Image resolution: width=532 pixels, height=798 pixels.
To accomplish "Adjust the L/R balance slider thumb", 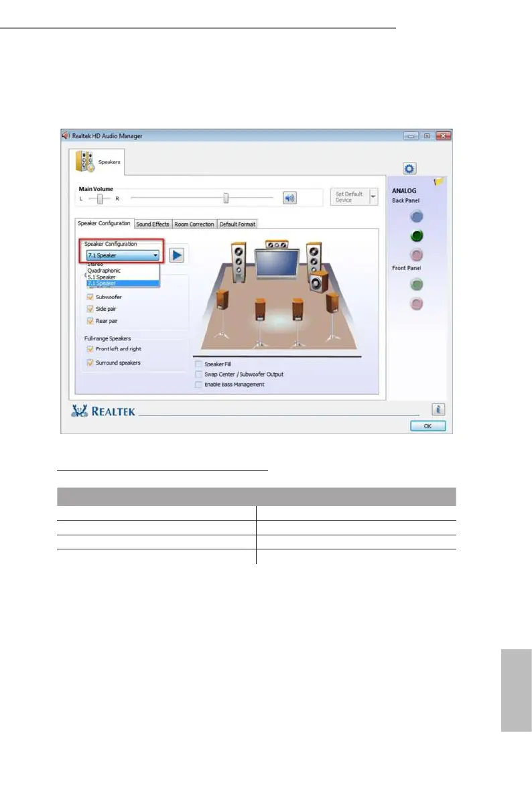I will click(100, 199).
